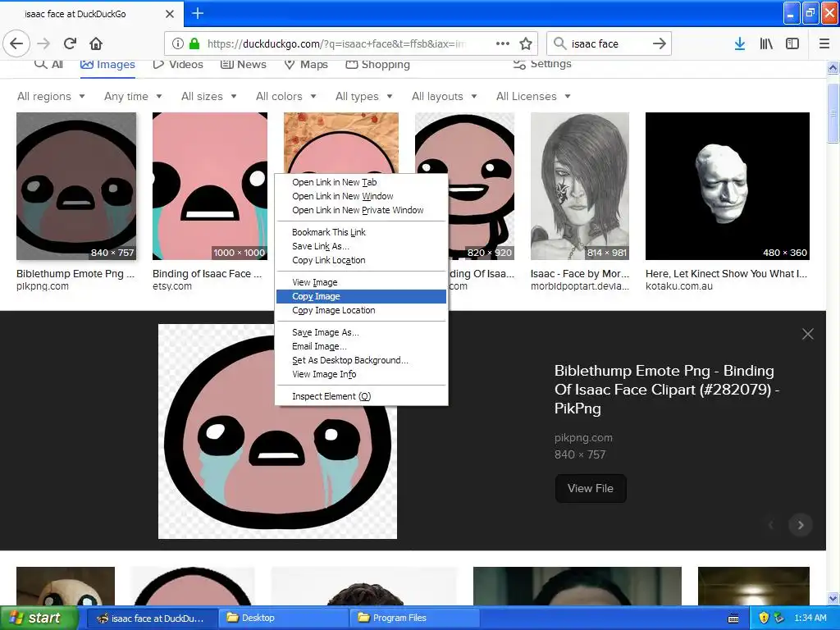
Task: Open the Windows start button
Action: pos(39,618)
